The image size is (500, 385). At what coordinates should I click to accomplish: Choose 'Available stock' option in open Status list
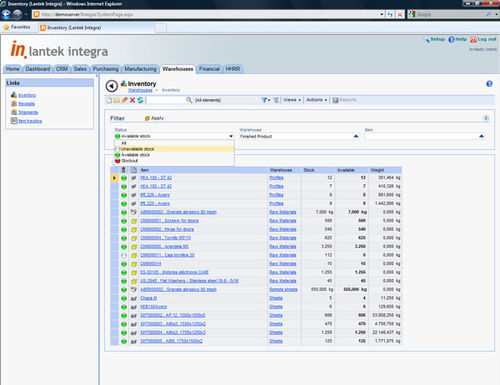click(174, 155)
